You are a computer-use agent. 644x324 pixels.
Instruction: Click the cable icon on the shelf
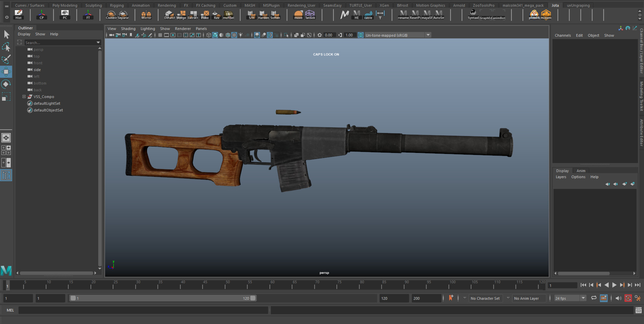(x=368, y=15)
